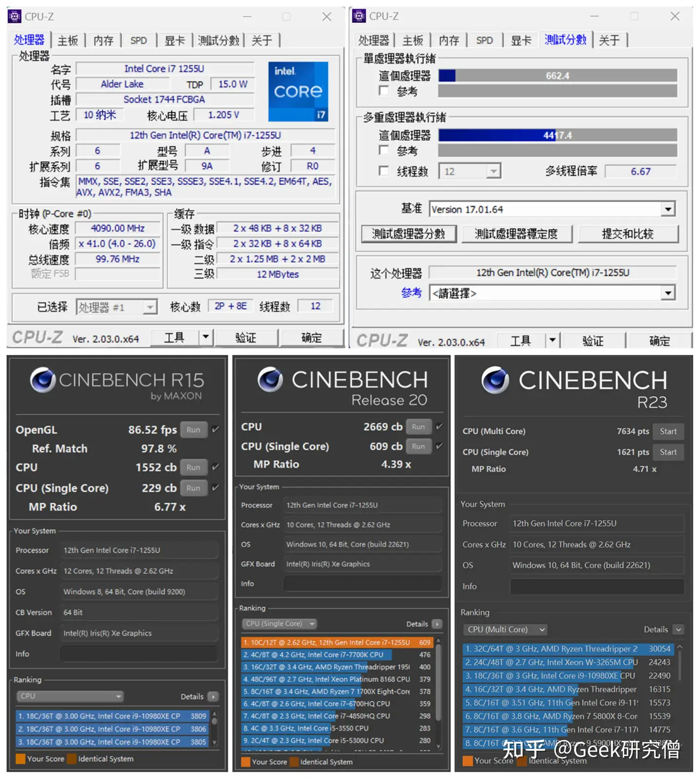Click the multi-thread reference empty bar
Image resolution: width=700 pixels, height=779 pixels.
click(x=558, y=150)
